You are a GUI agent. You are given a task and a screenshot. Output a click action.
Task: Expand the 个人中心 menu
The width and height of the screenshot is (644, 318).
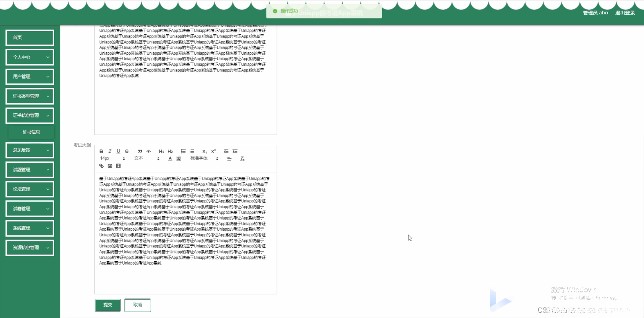click(30, 57)
